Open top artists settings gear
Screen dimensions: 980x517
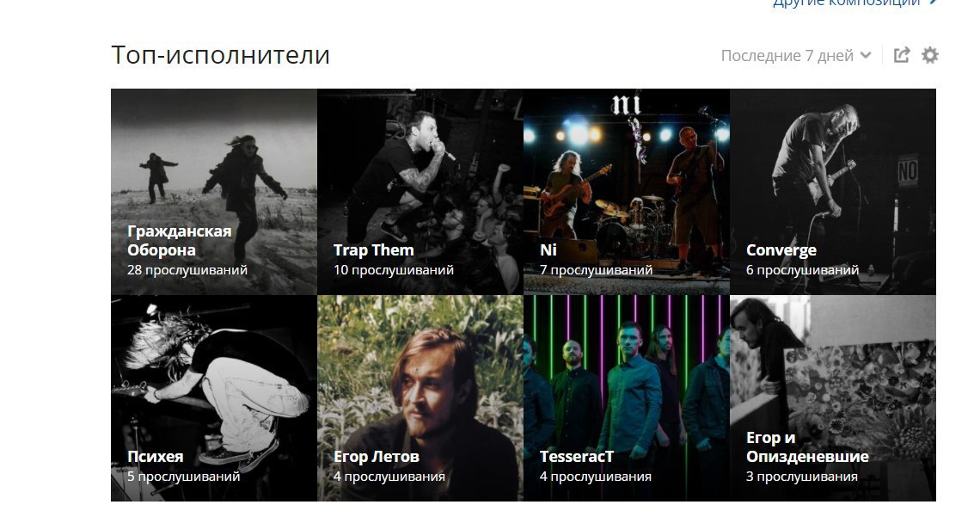[930, 55]
